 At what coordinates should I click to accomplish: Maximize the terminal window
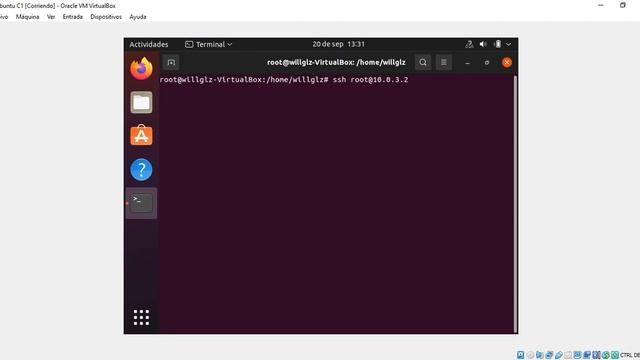click(487, 62)
